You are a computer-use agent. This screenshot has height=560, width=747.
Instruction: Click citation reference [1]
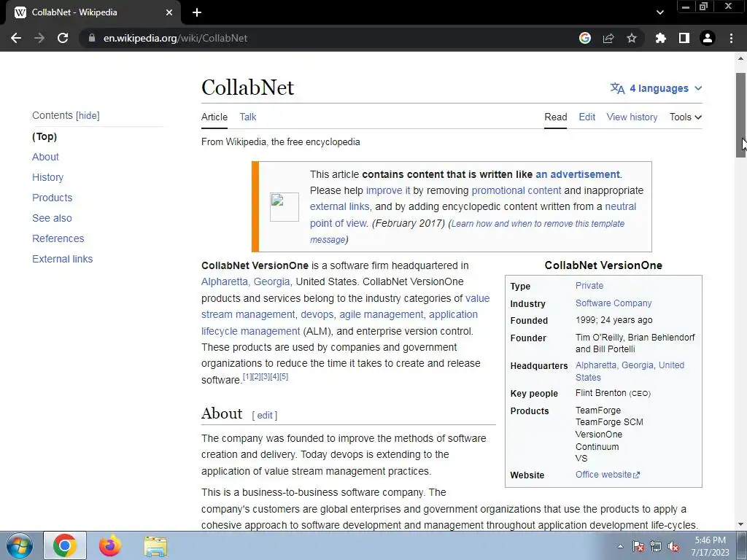247,377
